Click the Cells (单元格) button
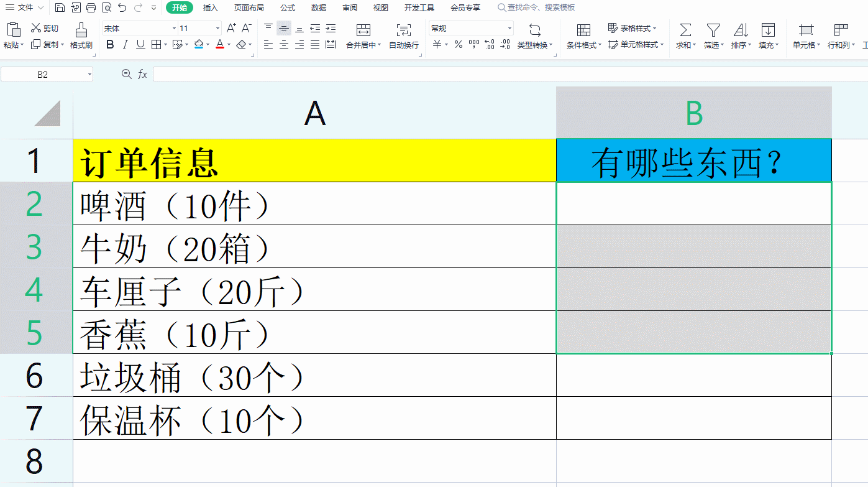Image resolution: width=868 pixels, height=487 pixels. [806, 36]
